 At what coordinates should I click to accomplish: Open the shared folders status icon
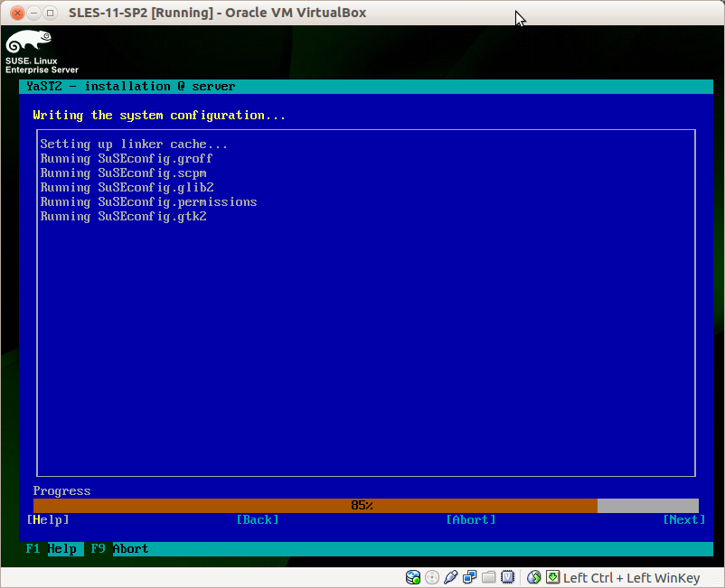[489, 577]
